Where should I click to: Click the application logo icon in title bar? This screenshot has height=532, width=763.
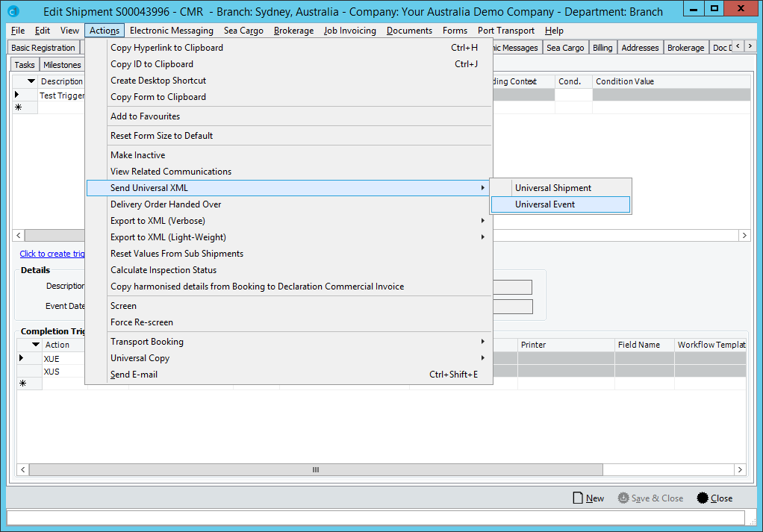coord(13,12)
